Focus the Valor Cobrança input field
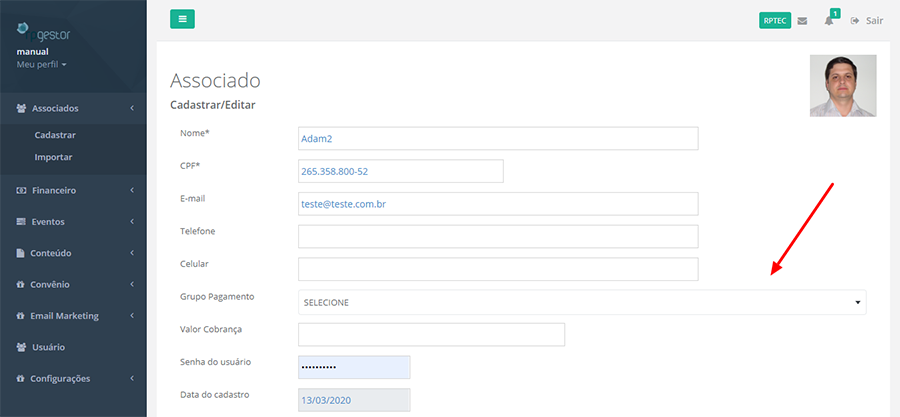Viewport: 900px width, 417px height. point(432,334)
